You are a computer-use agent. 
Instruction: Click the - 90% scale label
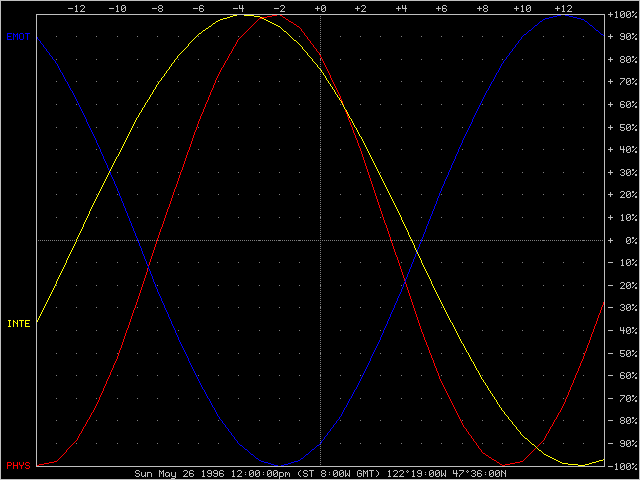(x=622, y=443)
